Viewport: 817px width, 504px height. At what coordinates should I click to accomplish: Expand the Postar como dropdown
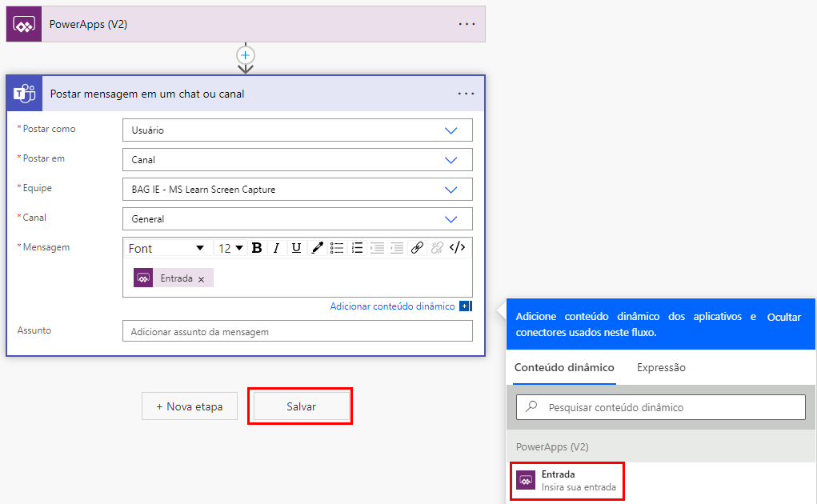451,130
